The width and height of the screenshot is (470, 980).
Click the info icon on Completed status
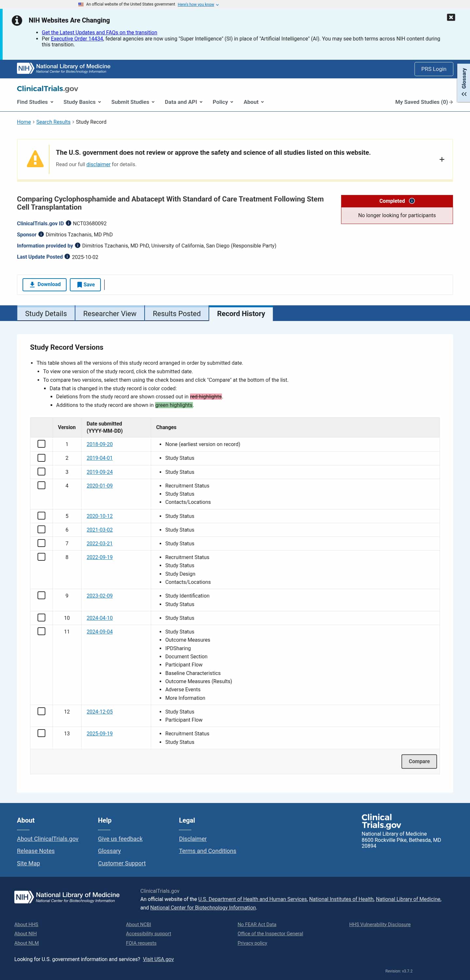tap(412, 201)
